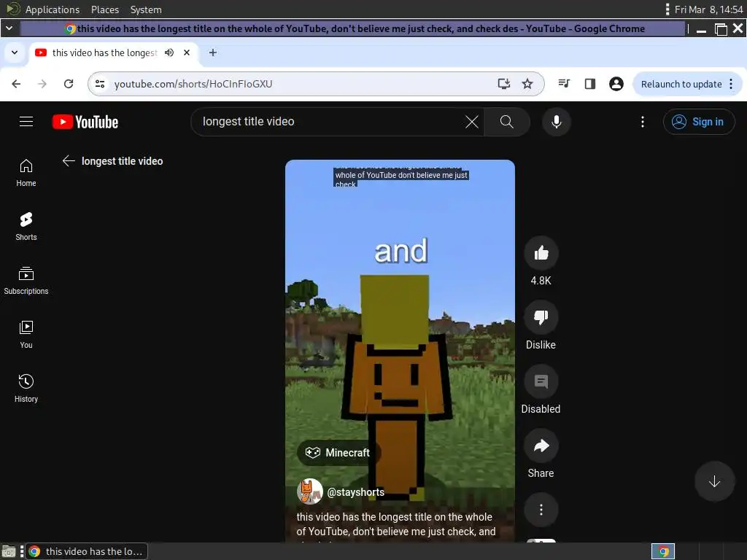Open Places menu
The width and height of the screenshot is (747, 560).
click(105, 9)
